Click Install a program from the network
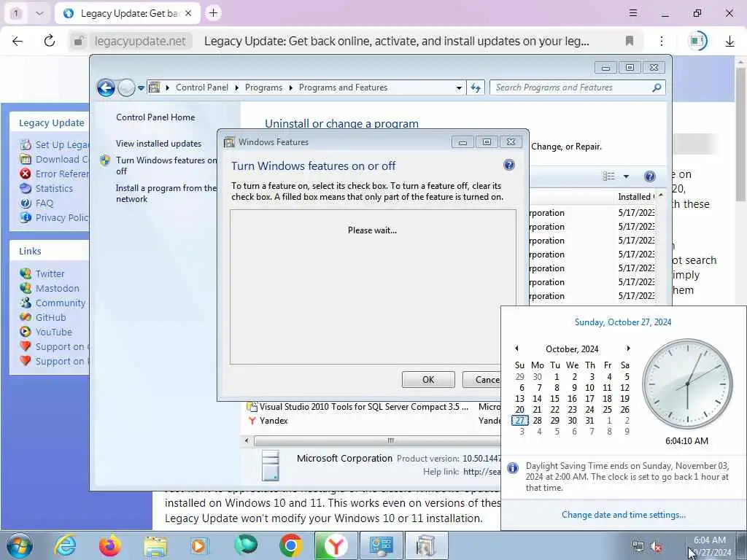Viewport: 747px width, 560px height. 166,193
